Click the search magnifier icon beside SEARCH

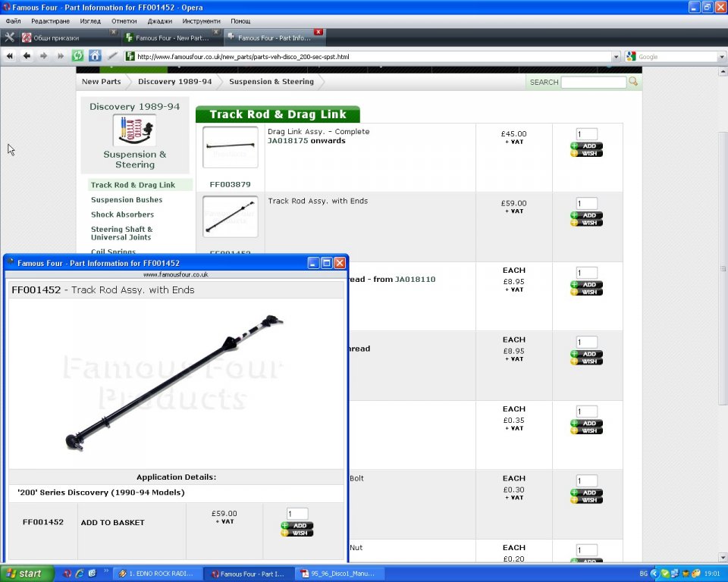pos(633,82)
